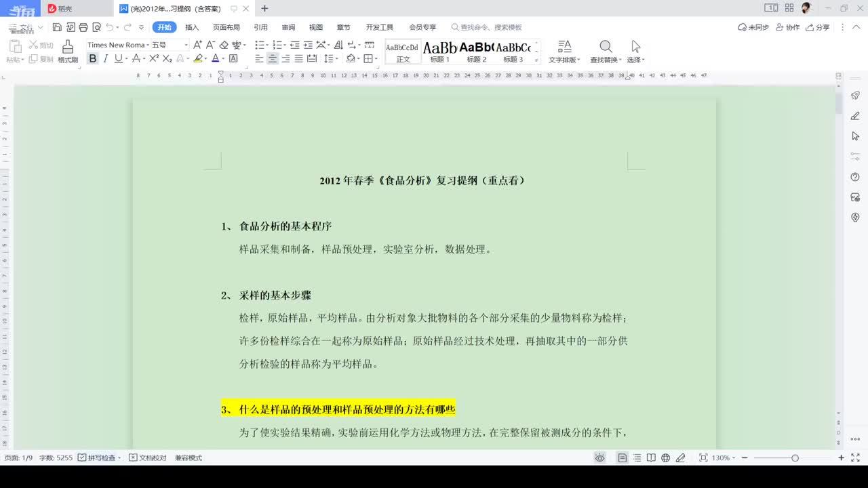The width and height of the screenshot is (868, 488).
Task: Apply the 标题 1 heading style
Action: [x=439, y=52]
